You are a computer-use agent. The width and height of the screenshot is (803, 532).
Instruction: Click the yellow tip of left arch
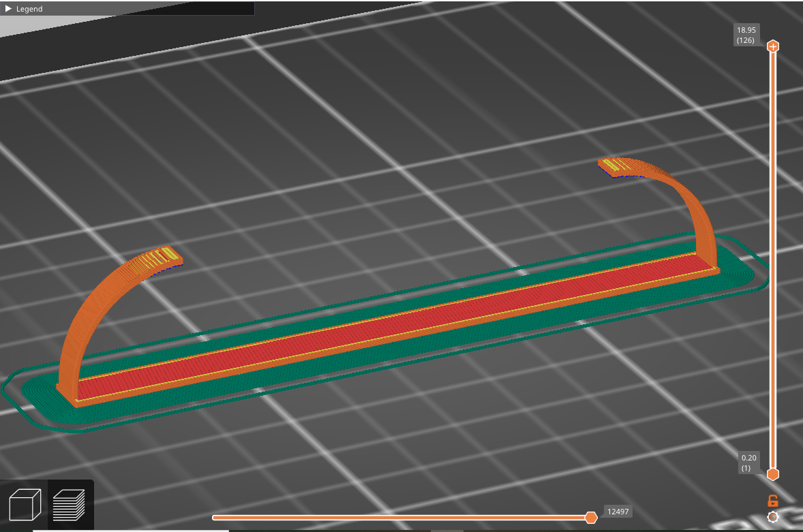point(162,255)
